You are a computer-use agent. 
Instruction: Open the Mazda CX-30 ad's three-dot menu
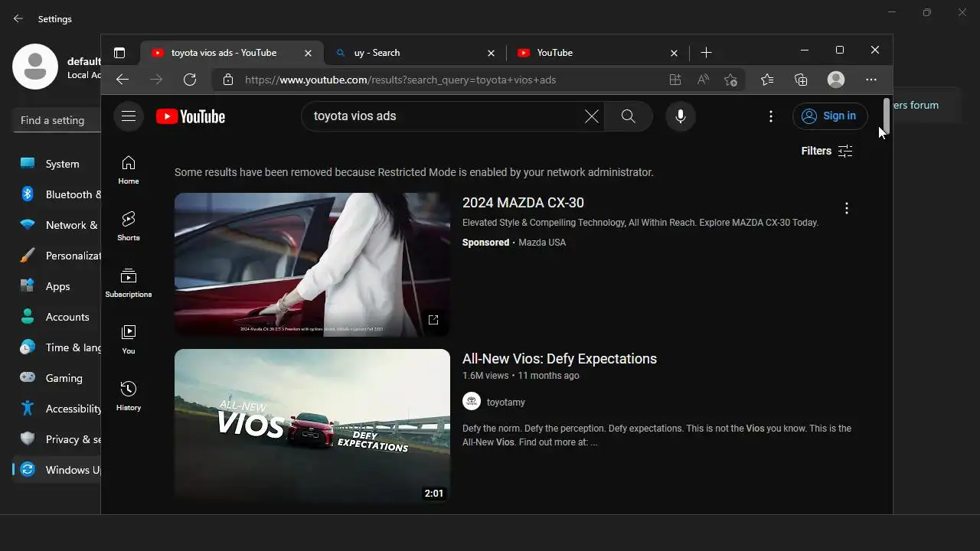click(846, 208)
